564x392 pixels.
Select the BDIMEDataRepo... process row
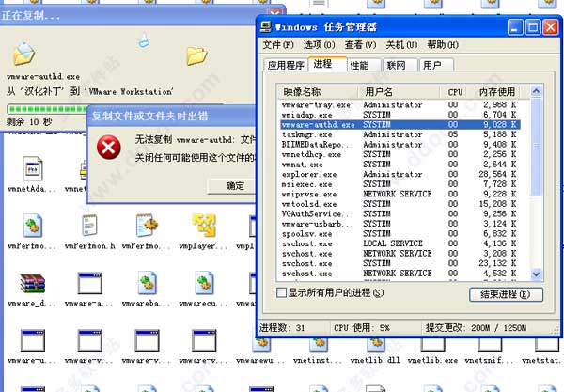coord(399,145)
